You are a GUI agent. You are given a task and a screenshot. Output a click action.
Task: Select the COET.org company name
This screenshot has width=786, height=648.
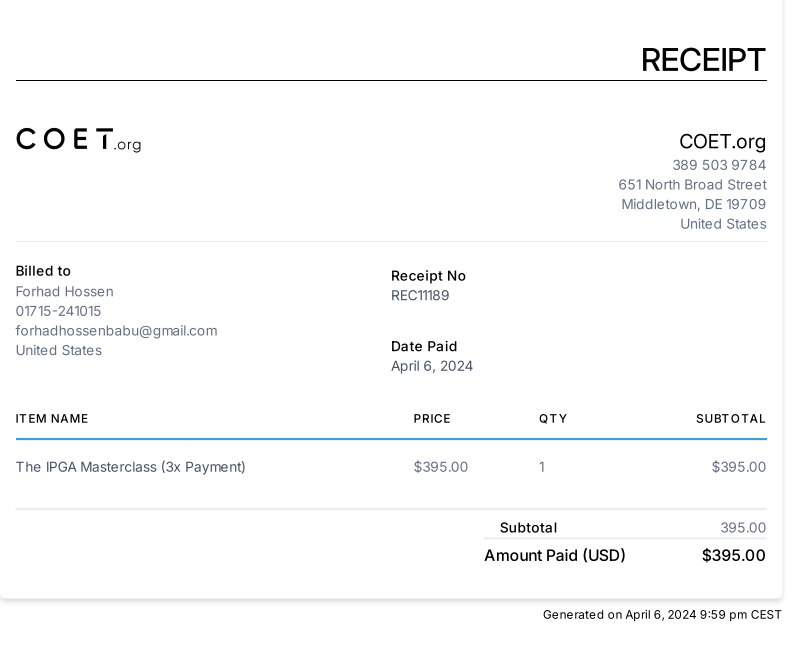722,142
